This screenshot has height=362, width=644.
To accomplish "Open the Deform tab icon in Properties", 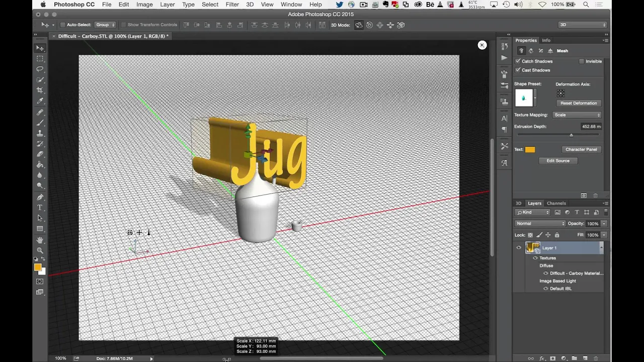I will coord(531,51).
